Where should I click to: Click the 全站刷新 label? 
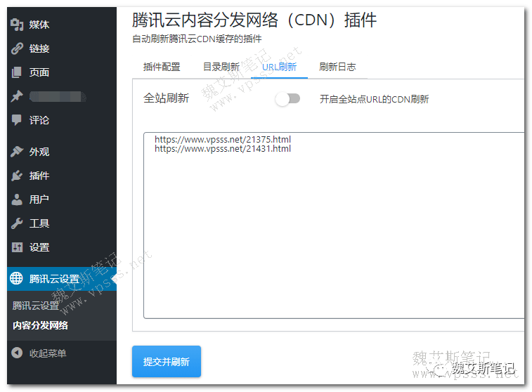166,98
